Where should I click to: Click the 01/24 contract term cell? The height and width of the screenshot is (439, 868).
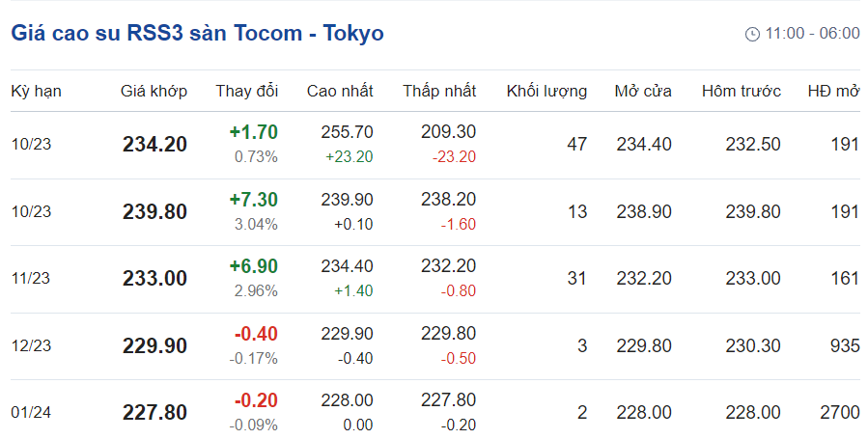pos(29,413)
